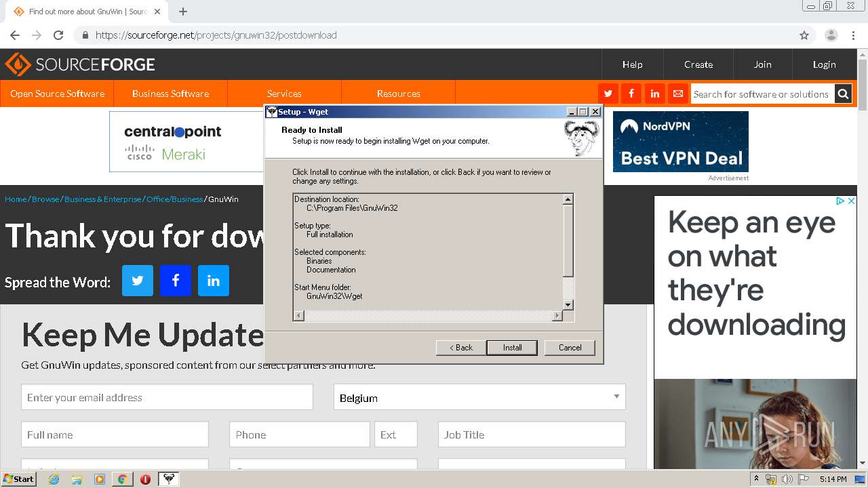
Task: Click Home breadcrumb link
Action: pos(16,199)
